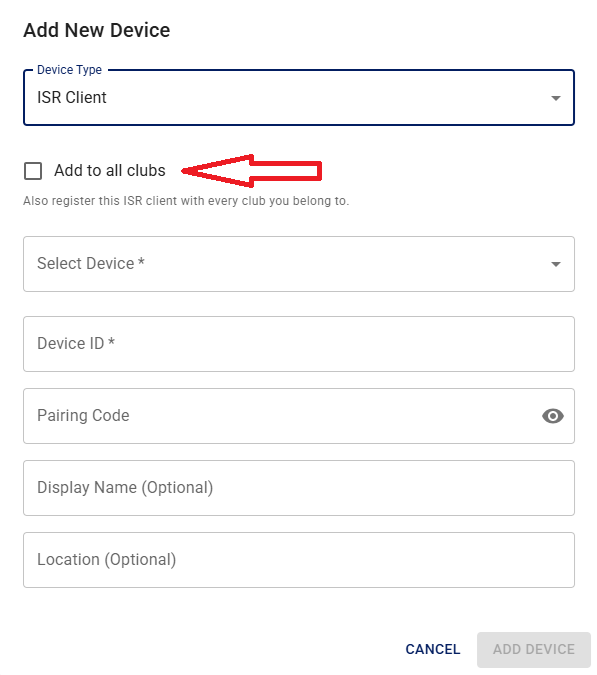Click the 'Pairing Code' placeholder text

(83, 415)
